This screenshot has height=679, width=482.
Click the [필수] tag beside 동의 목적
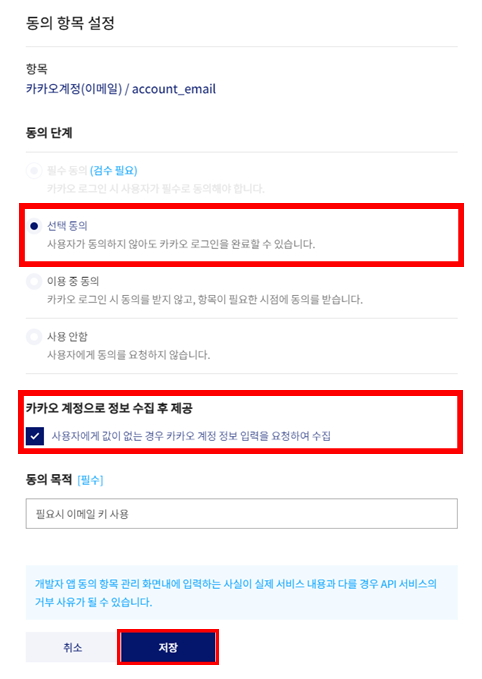(90, 480)
